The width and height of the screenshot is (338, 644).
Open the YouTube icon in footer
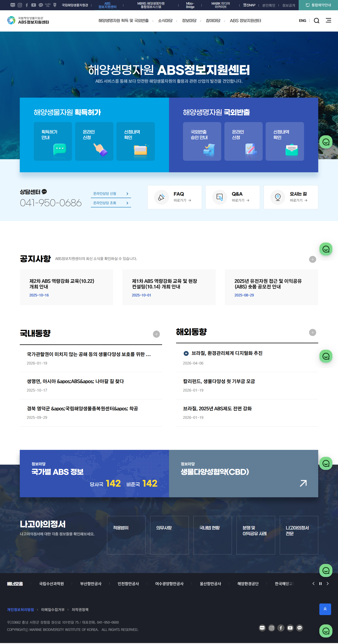point(290,628)
